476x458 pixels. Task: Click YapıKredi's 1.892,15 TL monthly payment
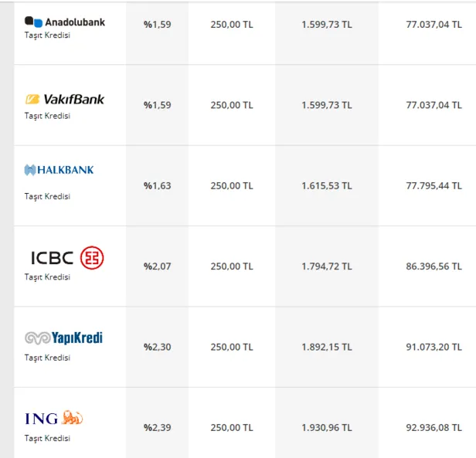click(326, 347)
